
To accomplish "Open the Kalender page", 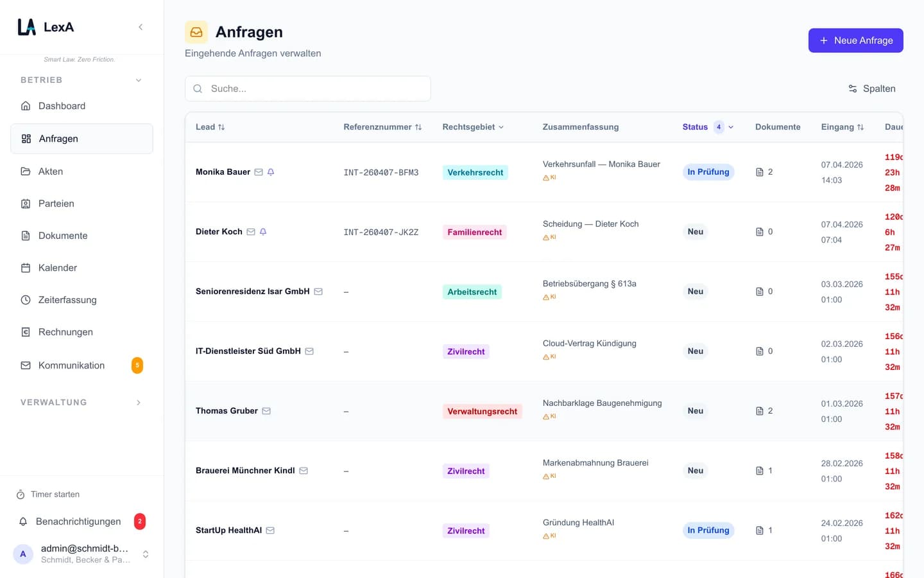I will (81, 268).
